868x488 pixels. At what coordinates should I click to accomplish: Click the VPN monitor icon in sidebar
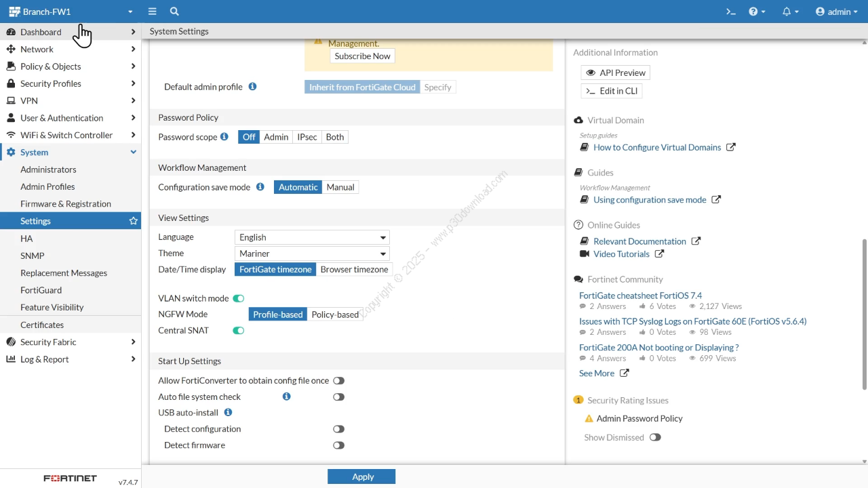click(11, 100)
